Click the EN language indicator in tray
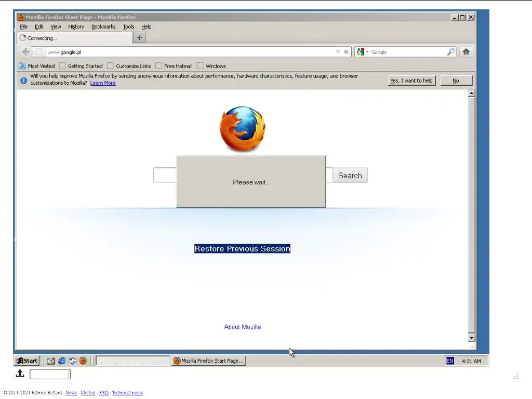532x399 pixels. point(450,361)
